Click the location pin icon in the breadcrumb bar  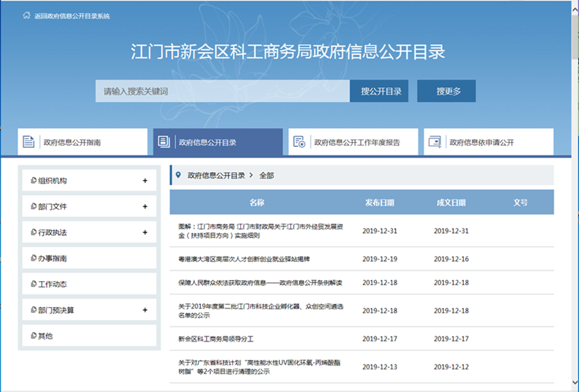(x=178, y=176)
